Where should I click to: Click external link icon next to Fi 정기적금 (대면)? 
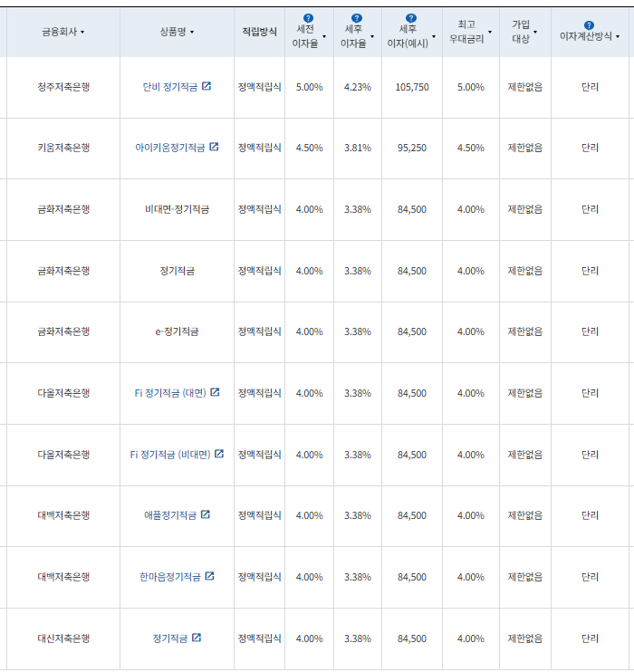point(215,392)
